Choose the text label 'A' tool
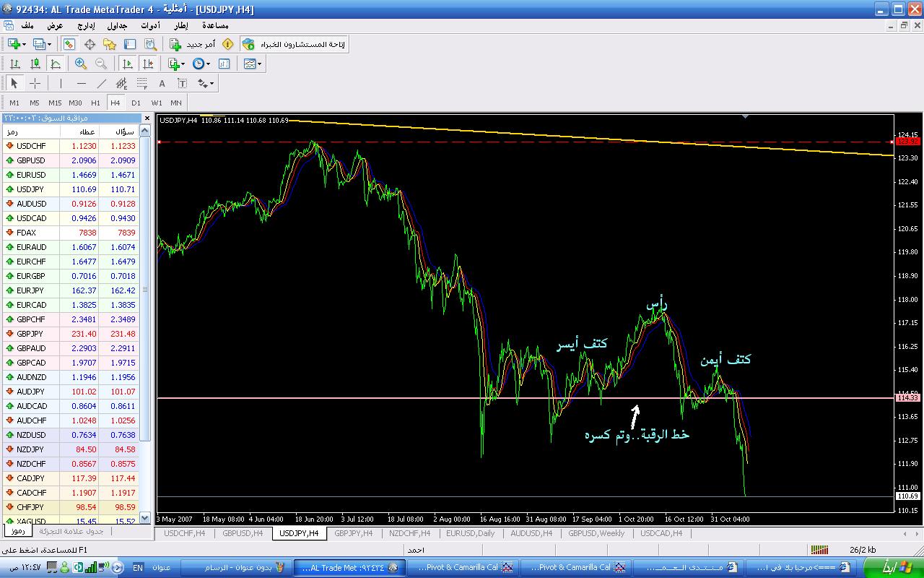 point(162,83)
